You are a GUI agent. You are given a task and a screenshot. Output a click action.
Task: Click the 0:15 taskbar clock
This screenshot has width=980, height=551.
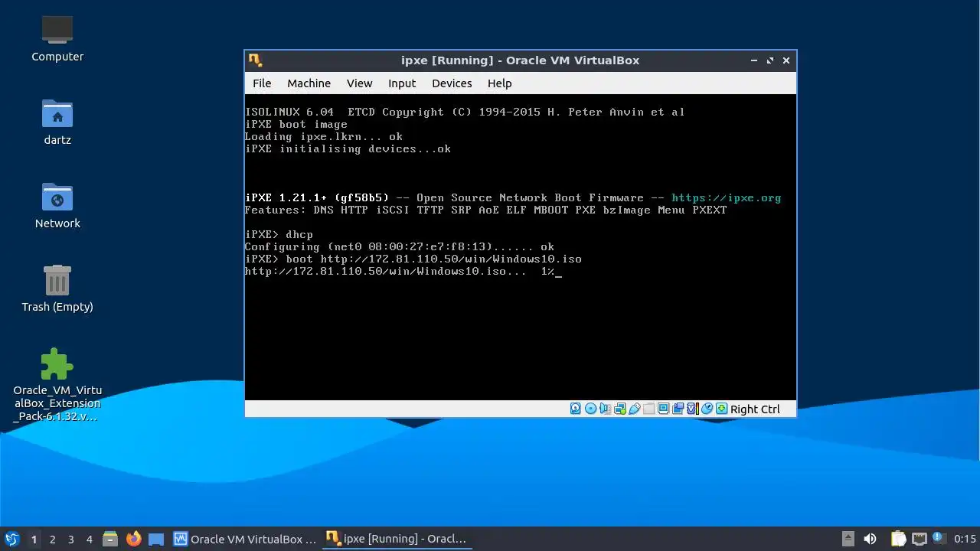click(x=965, y=539)
